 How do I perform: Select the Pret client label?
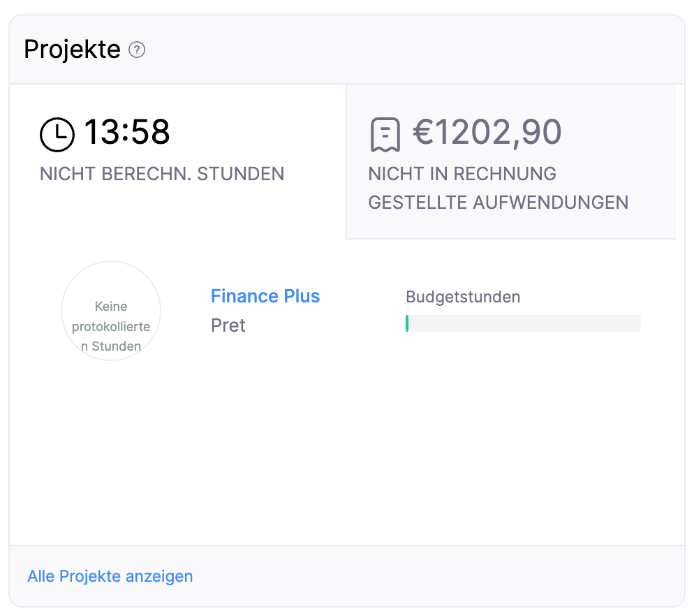click(x=228, y=325)
